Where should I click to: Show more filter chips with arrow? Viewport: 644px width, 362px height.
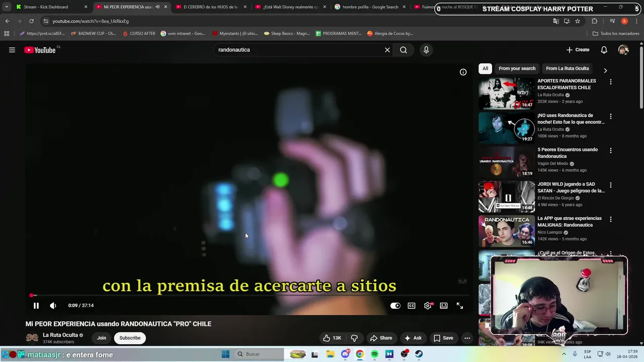click(x=605, y=70)
